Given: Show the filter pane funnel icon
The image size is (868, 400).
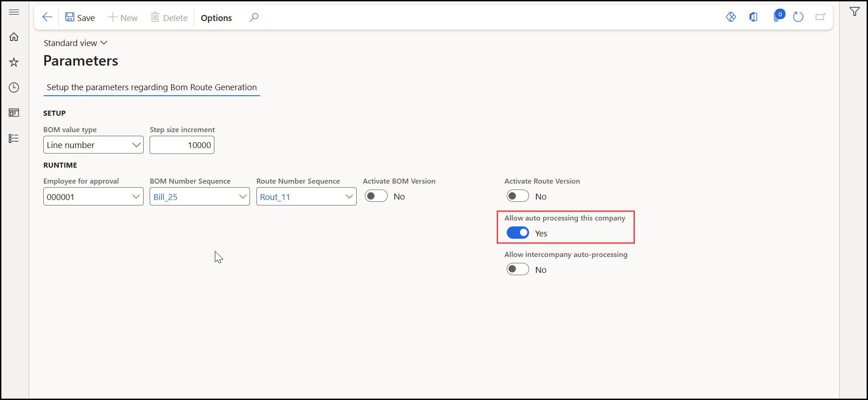Looking at the screenshot, I should click(855, 12).
